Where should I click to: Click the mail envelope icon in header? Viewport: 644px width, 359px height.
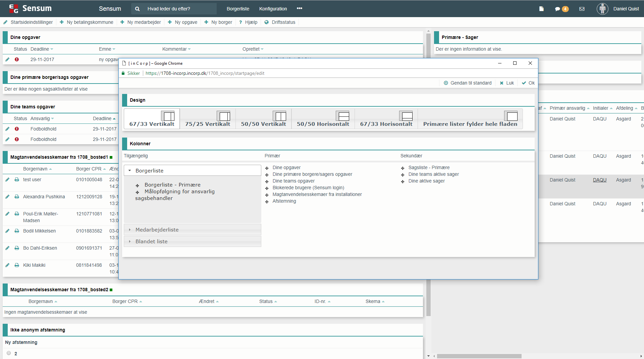(582, 9)
